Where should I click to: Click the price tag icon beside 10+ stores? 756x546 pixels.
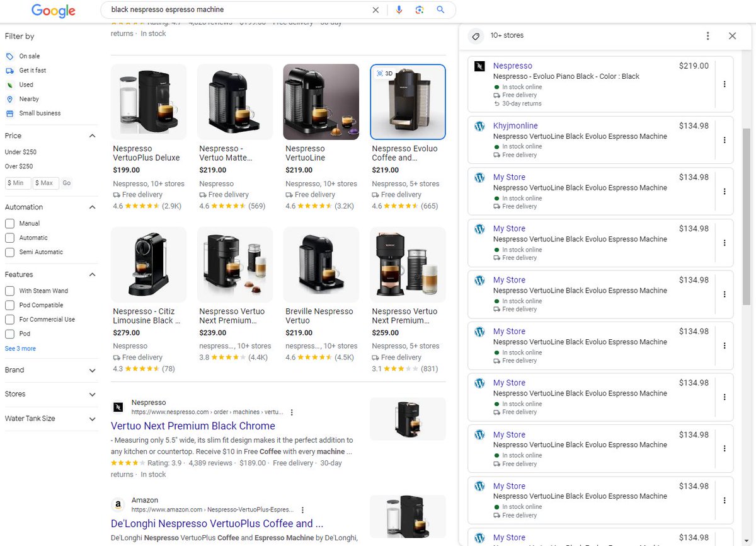(x=476, y=36)
